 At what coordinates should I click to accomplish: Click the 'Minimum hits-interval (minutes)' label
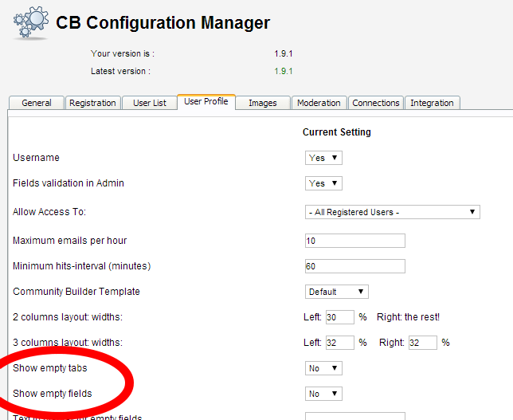click(82, 266)
